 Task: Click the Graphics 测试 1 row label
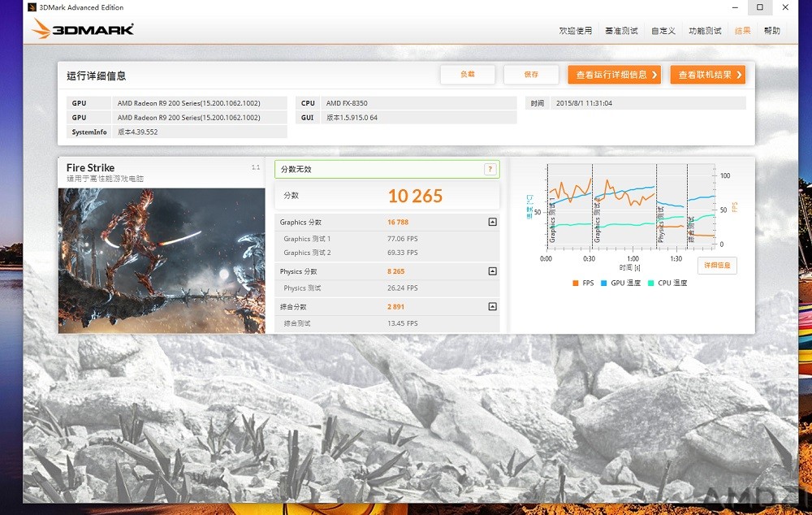(x=307, y=239)
